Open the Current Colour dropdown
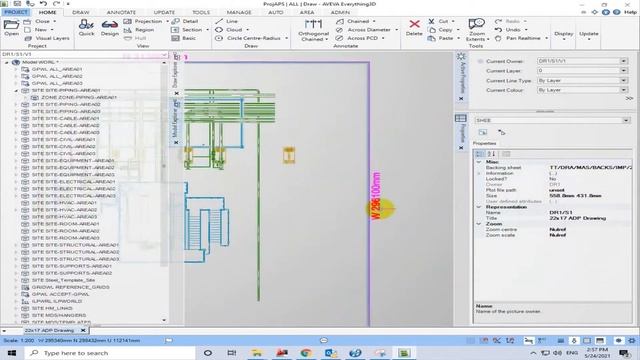Image resolution: width=640 pixels, height=360 pixels. pos(623,90)
